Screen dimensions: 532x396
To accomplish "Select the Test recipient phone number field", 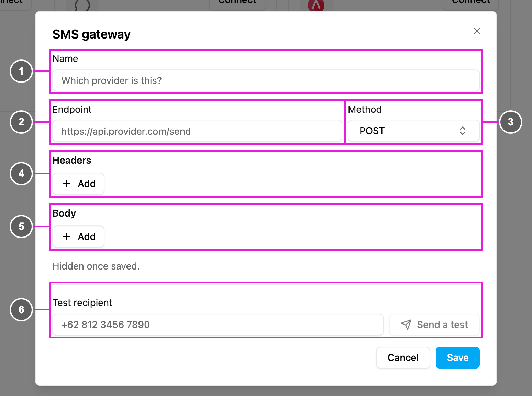I will click(218, 324).
